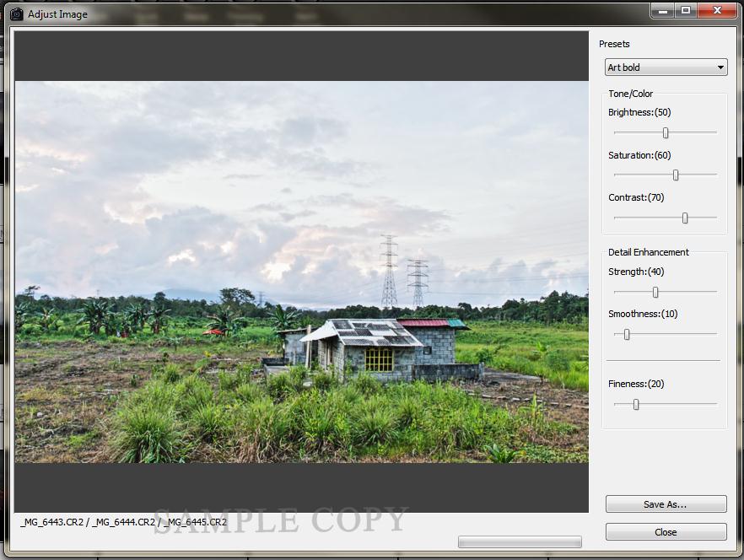744x560 pixels.
Task: Click the progress bar near the bottom
Action: [x=519, y=541]
